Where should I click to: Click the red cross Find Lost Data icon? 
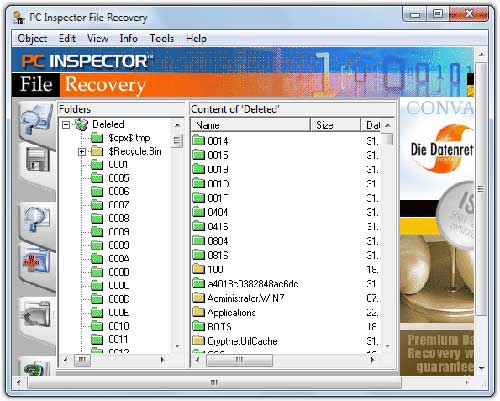pos(36,261)
